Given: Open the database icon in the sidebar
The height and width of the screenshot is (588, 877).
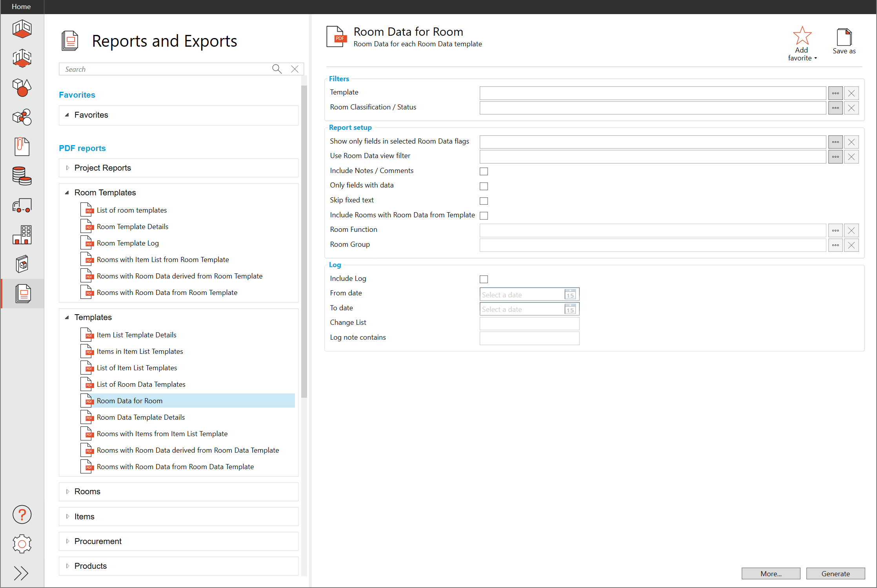Looking at the screenshot, I should click(x=22, y=176).
